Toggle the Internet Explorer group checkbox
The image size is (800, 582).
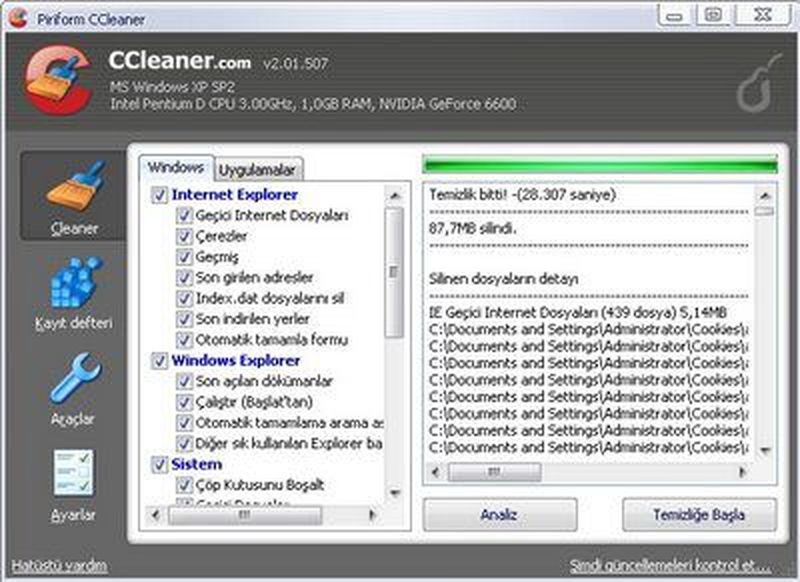click(159, 195)
